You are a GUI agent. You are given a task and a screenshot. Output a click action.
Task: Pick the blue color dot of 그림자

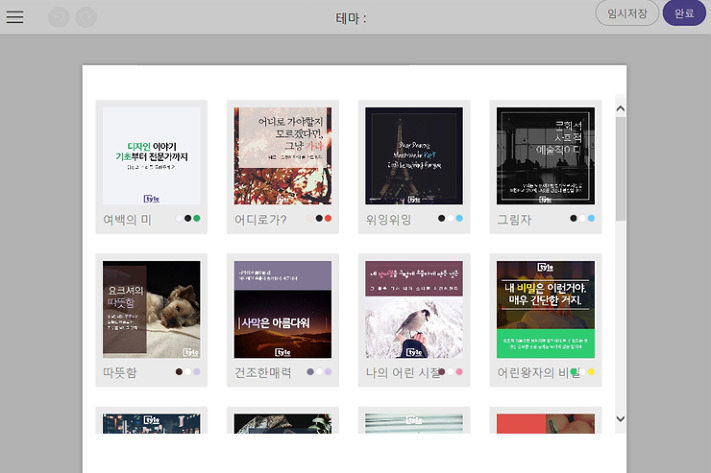point(591,218)
